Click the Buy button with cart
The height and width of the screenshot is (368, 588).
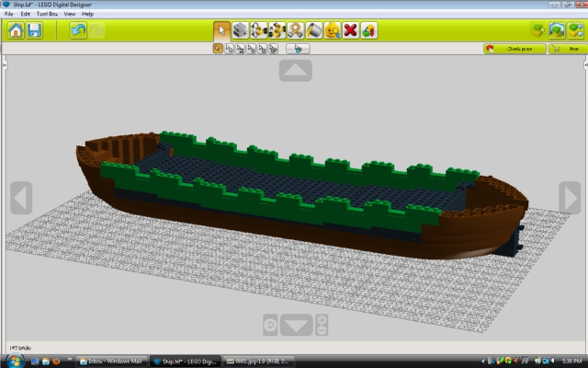(x=568, y=49)
